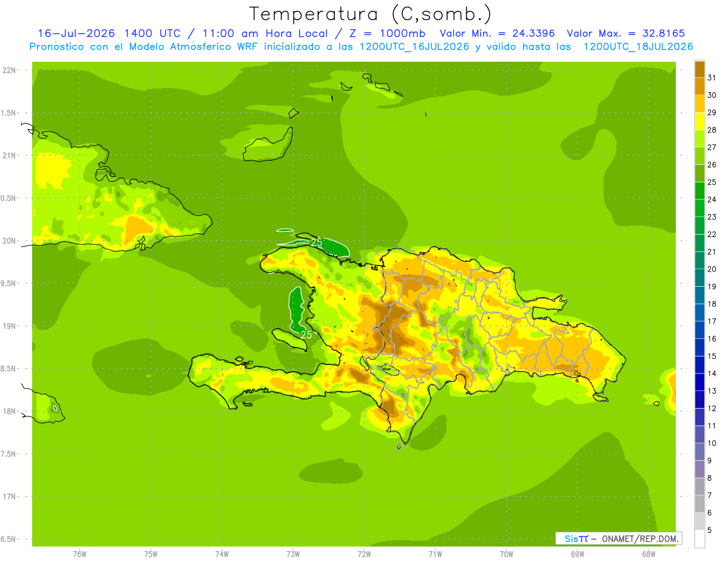Click the "25" contour label north of Haiti
This screenshot has height=562, width=728.
click(316, 243)
